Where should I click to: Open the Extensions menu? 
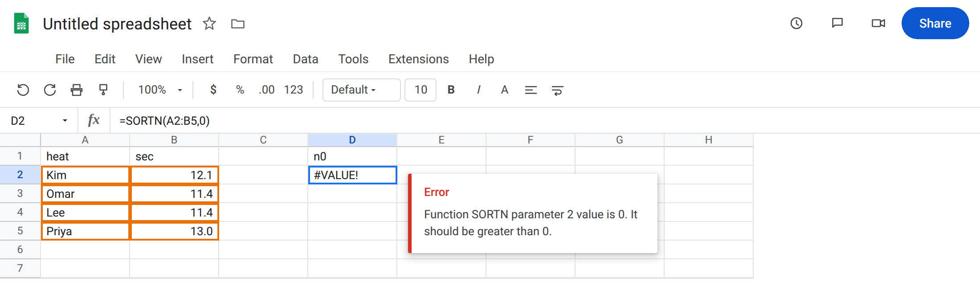coord(419,59)
